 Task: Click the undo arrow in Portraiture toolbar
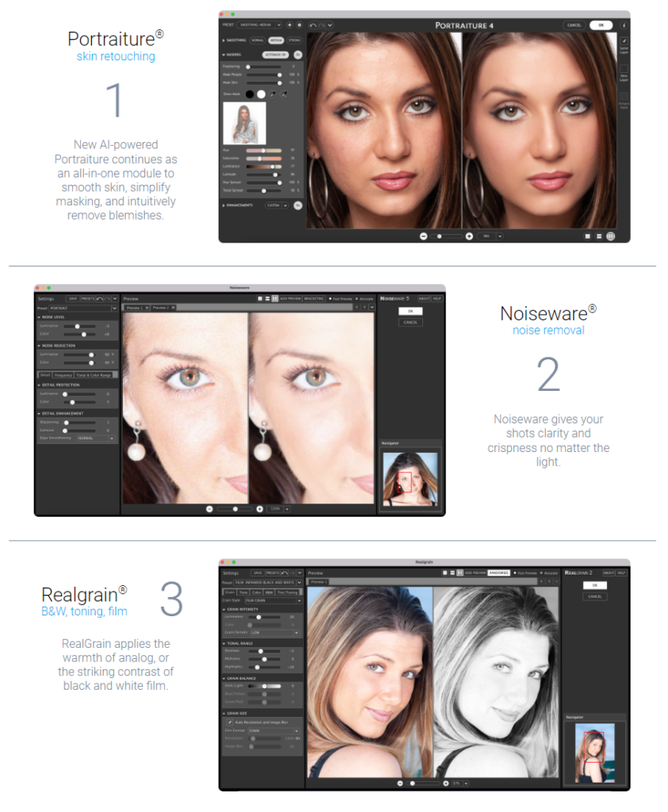click(x=312, y=25)
